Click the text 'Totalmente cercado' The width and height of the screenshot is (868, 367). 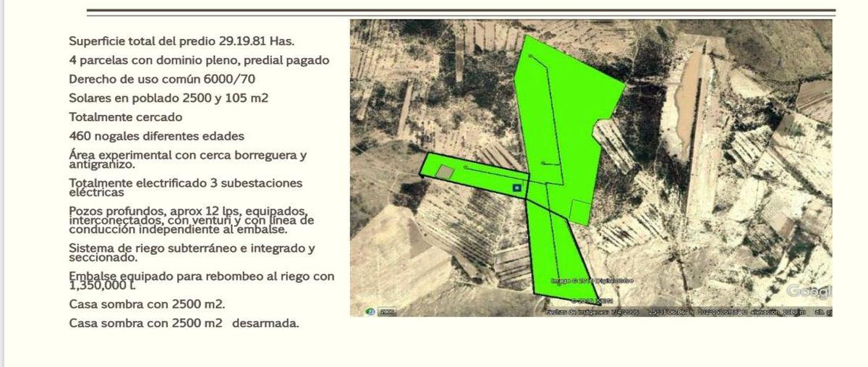coord(126,117)
